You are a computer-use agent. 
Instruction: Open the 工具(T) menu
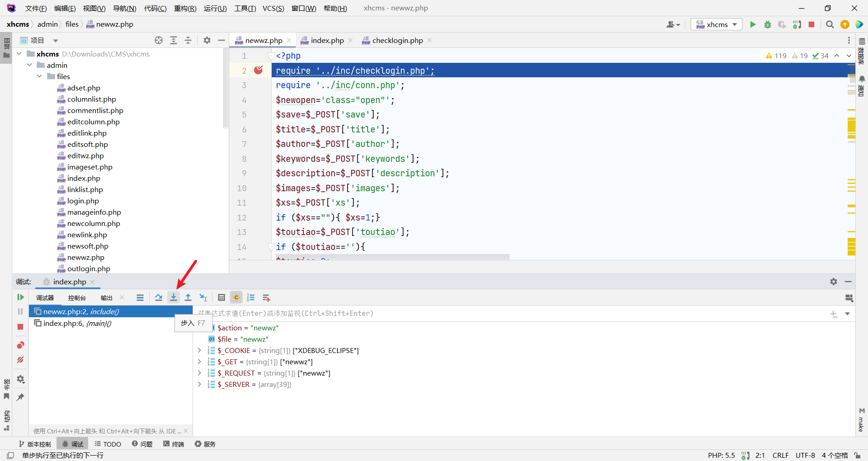click(x=245, y=8)
